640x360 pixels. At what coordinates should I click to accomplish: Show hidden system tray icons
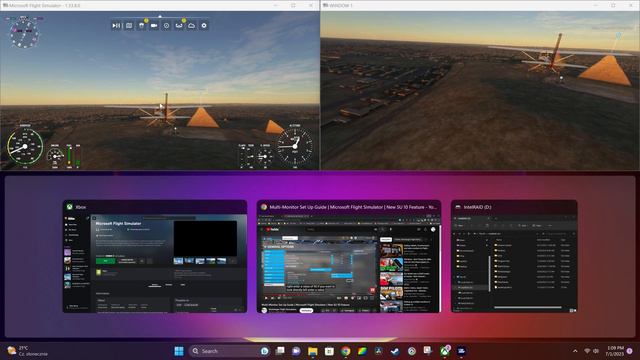[575, 351]
